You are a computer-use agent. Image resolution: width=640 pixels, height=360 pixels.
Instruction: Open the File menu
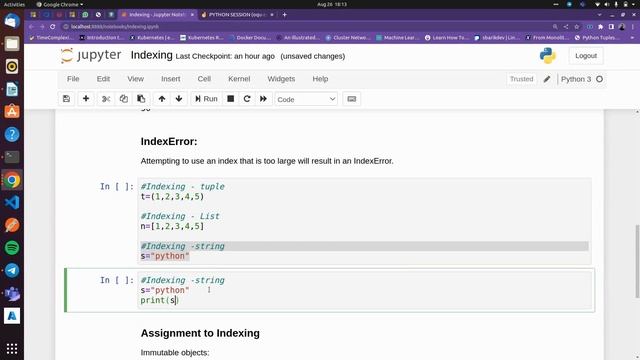(x=73, y=79)
